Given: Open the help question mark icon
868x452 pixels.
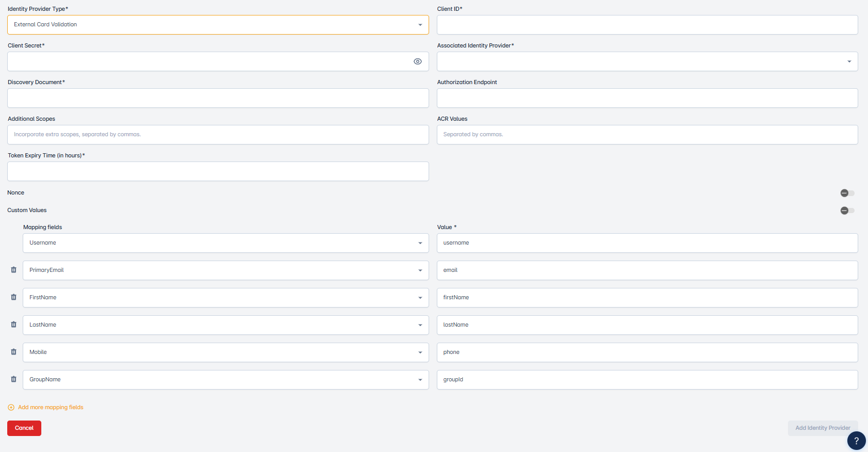Looking at the screenshot, I should (x=856, y=441).
